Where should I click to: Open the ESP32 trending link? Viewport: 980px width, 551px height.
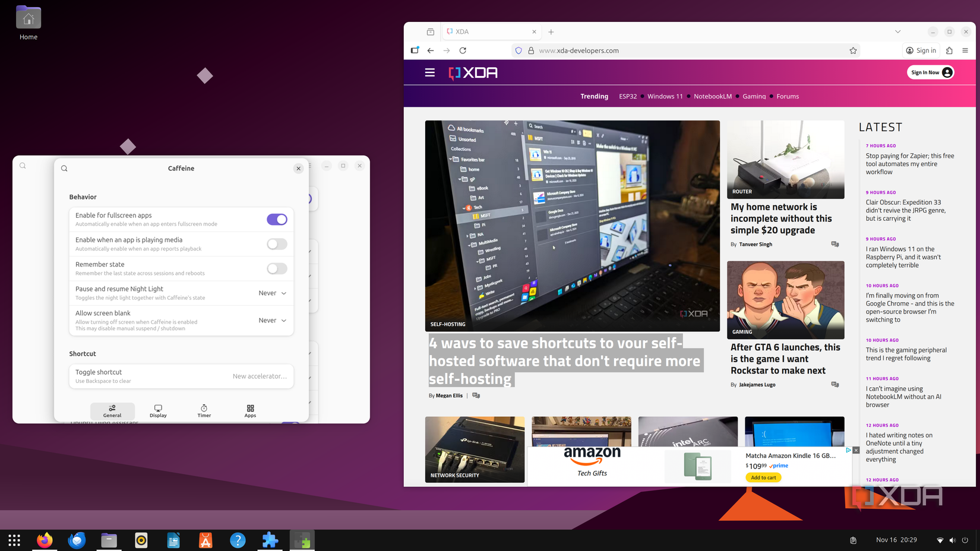[x=628, y=96]
